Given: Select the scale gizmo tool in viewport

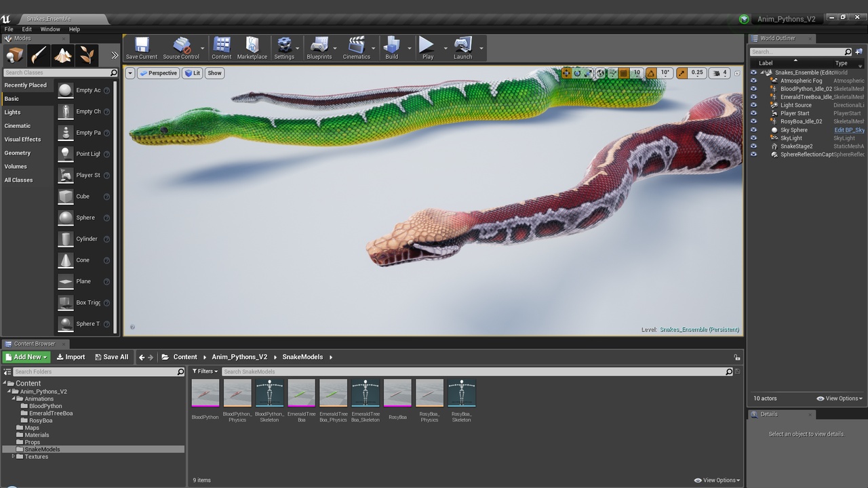Looking at the screenshot, I should [x=588, y=73].
